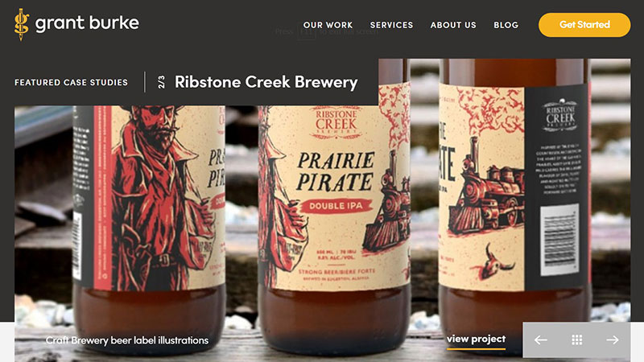Select the Ribstone Creek Brewery title
644x362 pixels.
point(266,82)
